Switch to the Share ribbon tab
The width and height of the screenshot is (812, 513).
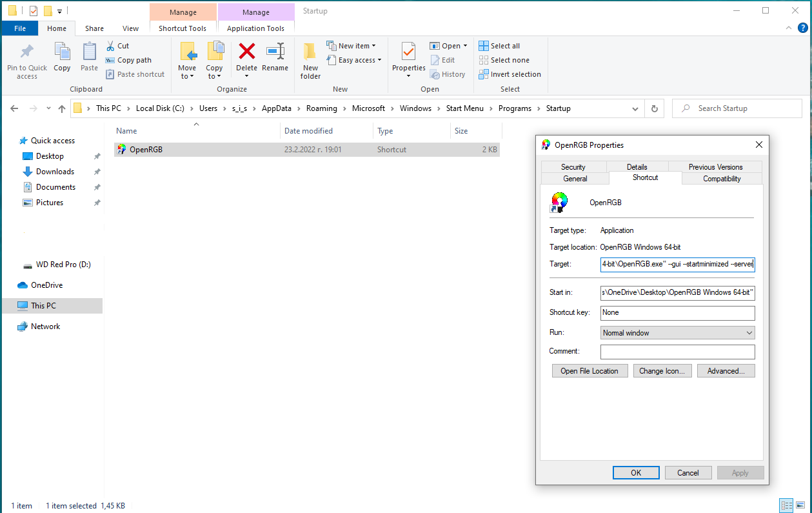click(94, 28)
